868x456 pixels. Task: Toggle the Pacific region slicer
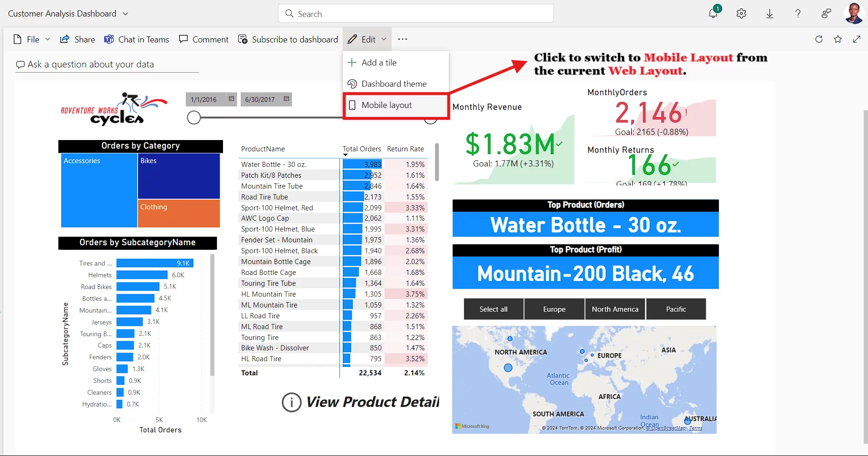coord(676,309)
